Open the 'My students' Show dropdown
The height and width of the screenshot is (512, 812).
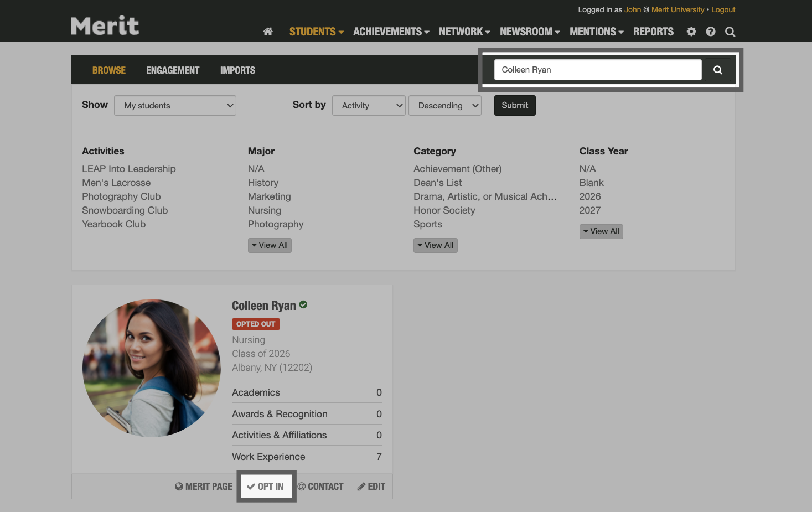(x=175, y=105)
